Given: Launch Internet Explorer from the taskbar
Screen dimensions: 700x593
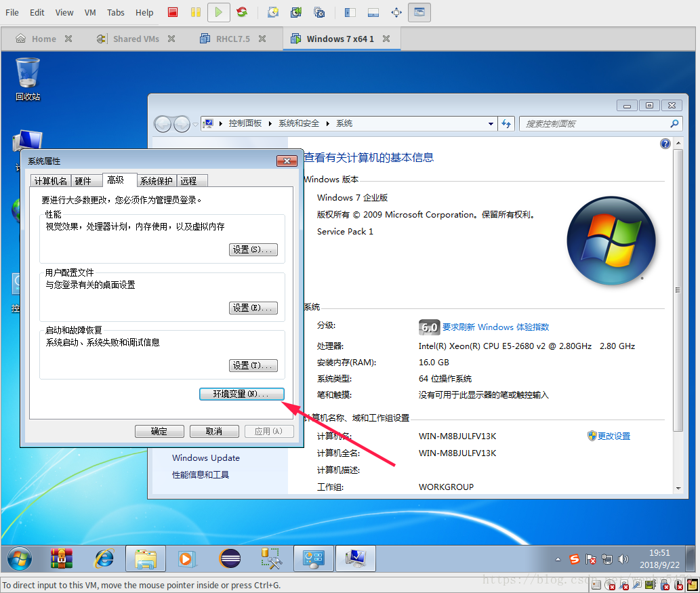Looking at the screenshot, I should pyautogui.click(x=104, y=558).
